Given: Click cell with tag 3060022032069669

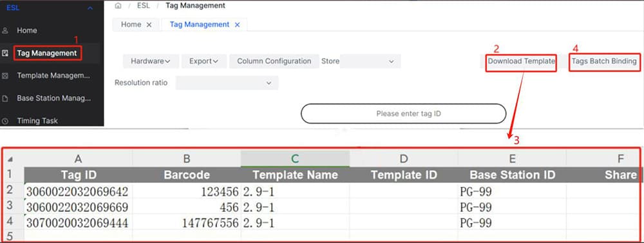Looking at the screenshot, I should point(79,206).
